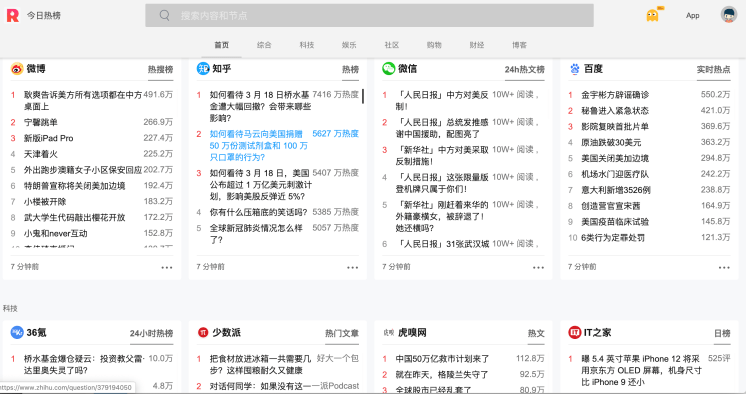The image size is (746, 394).
Task: Open Baidu item 意大利新增3526例
Action: [x=616, y=190]
